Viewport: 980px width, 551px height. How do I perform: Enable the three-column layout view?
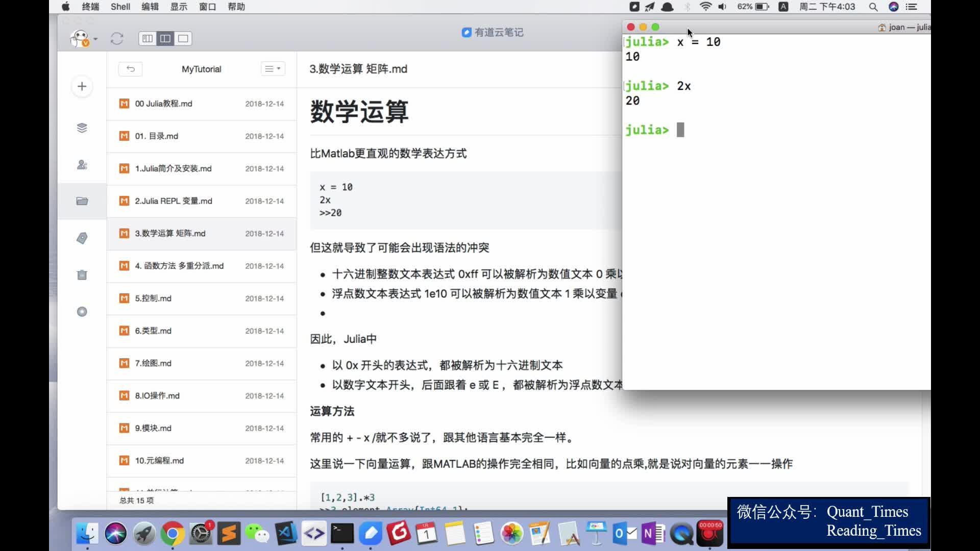[147, 38]
